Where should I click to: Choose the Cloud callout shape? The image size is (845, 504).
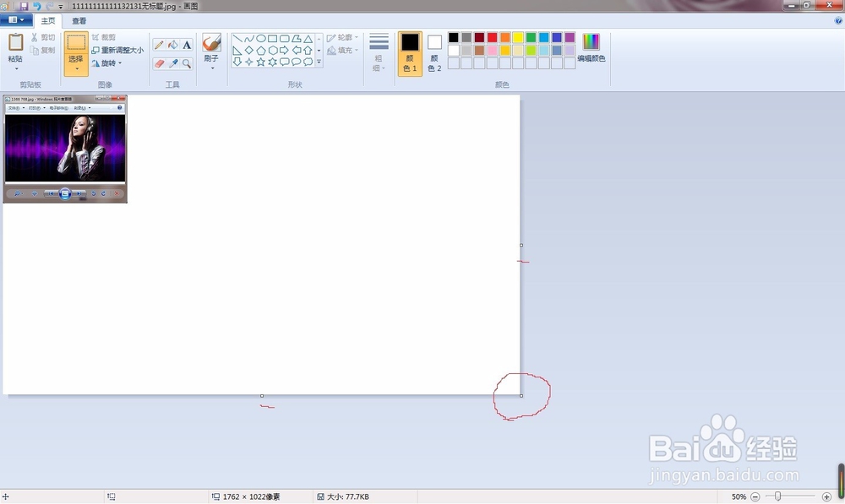pyautogui.click(x=308, y=62)
